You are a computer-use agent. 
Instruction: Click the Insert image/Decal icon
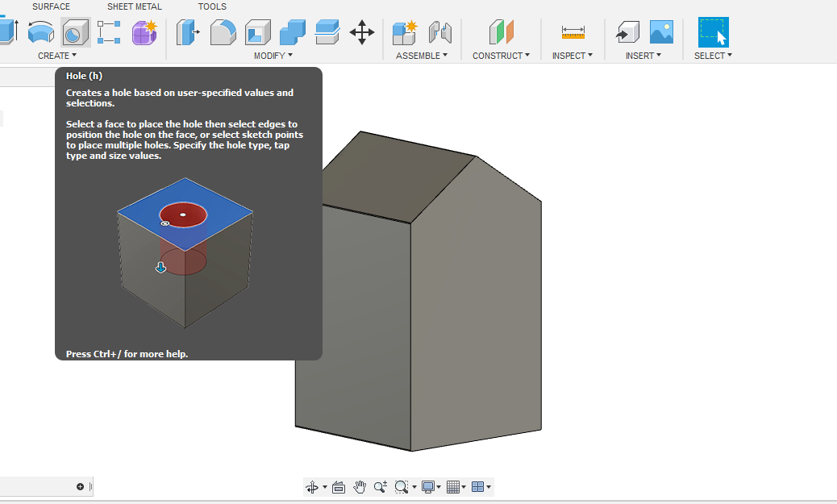click(x=661, y=32)
